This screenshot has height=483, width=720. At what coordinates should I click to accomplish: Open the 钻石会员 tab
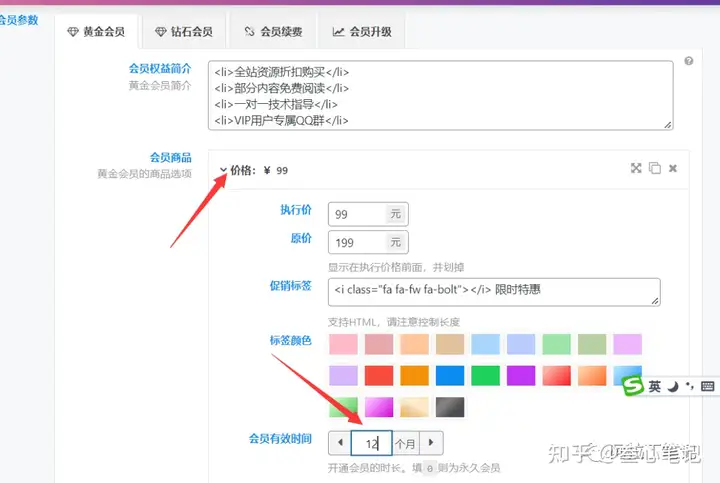pyautogui.click(x=184, y=32)
